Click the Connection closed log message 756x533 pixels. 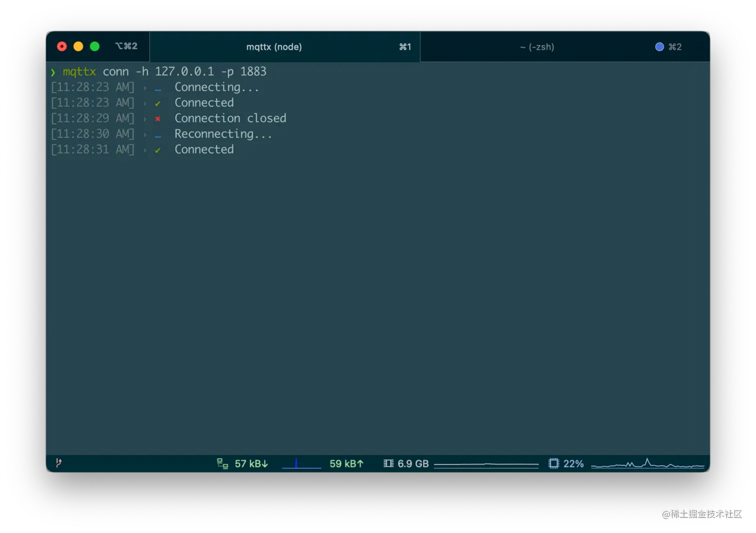[x=230, y=118]
